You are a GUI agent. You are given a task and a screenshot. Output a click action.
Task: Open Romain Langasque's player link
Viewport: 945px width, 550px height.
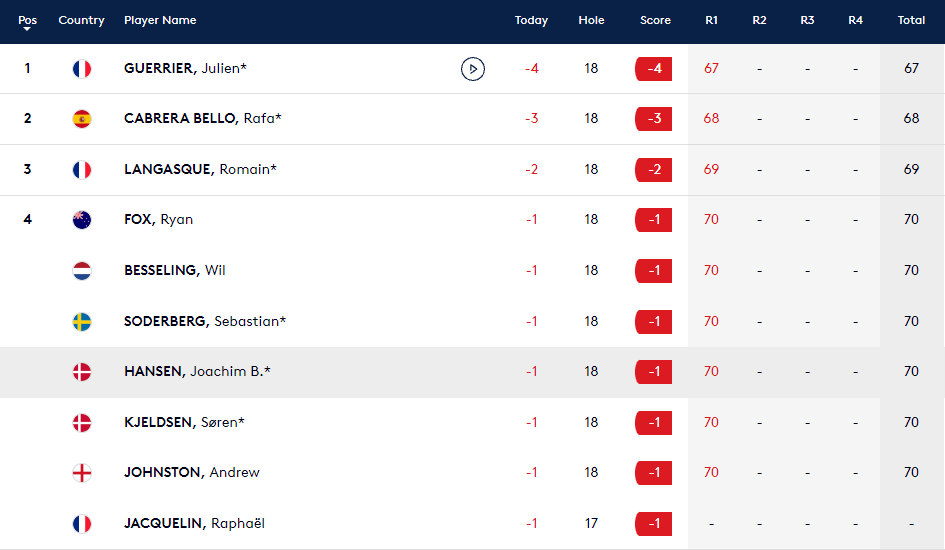200,169
